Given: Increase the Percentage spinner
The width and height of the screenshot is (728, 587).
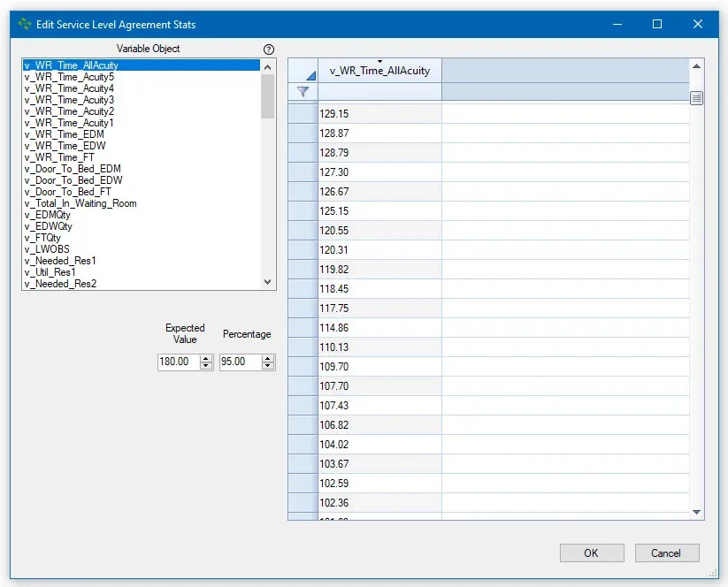Looking at the screenshot, I should 267,358.
